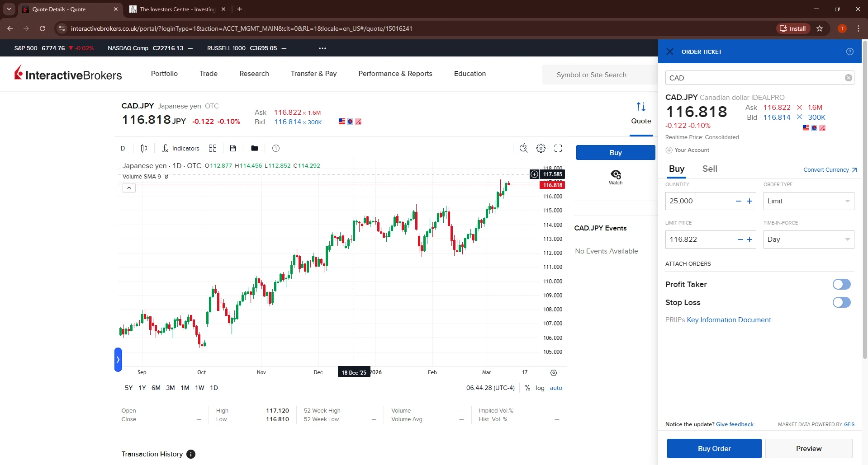Submit with the Buy Order button
The height and width of the screenshot is (465, 868).
point(714,449)
